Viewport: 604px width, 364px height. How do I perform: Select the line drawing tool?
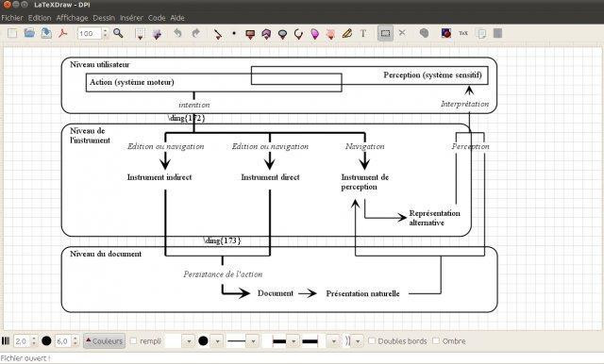(x=218, y=34)
